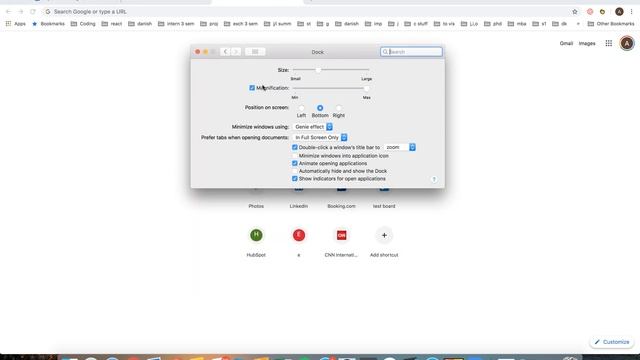
Task: Open 'test board' shortcut label
Action: coord(384,206)
